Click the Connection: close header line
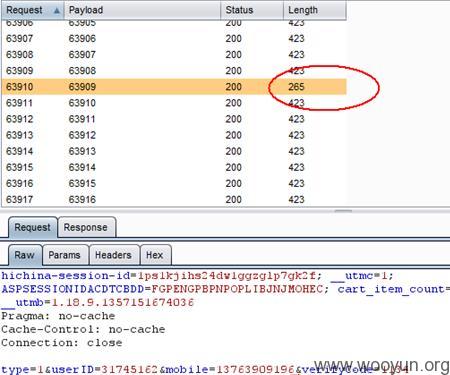 click(x=62, y=343)
